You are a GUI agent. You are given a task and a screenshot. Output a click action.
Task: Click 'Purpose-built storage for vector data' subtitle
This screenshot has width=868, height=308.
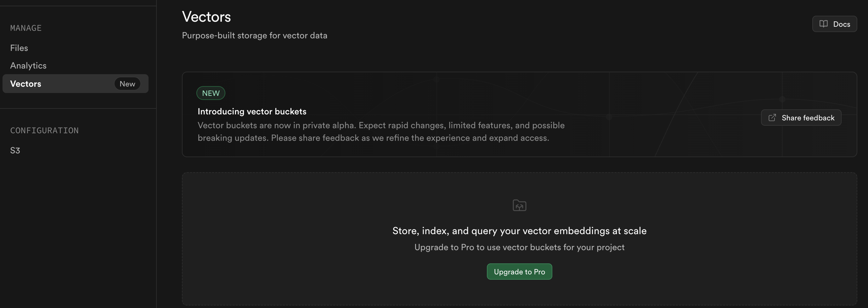point(254,35)
